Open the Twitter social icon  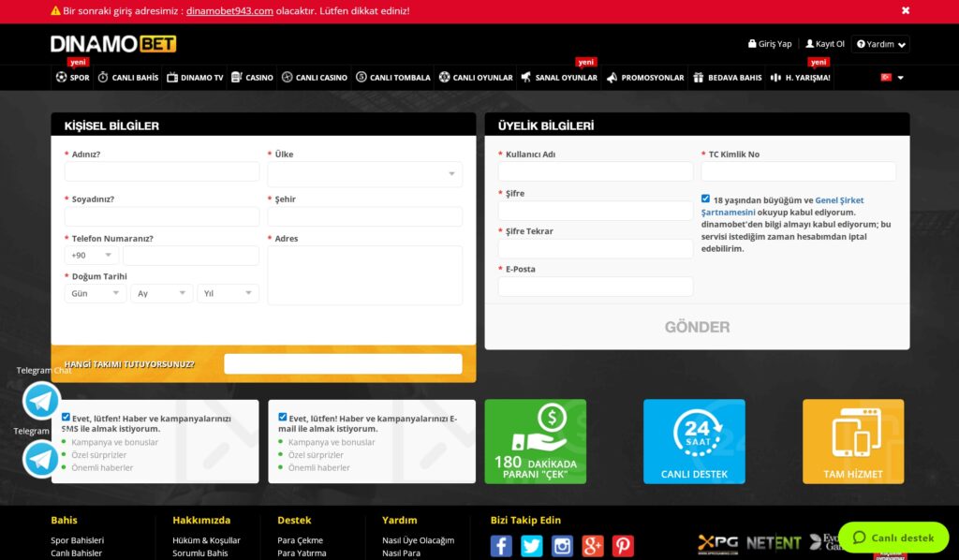(x=532, y=545)
